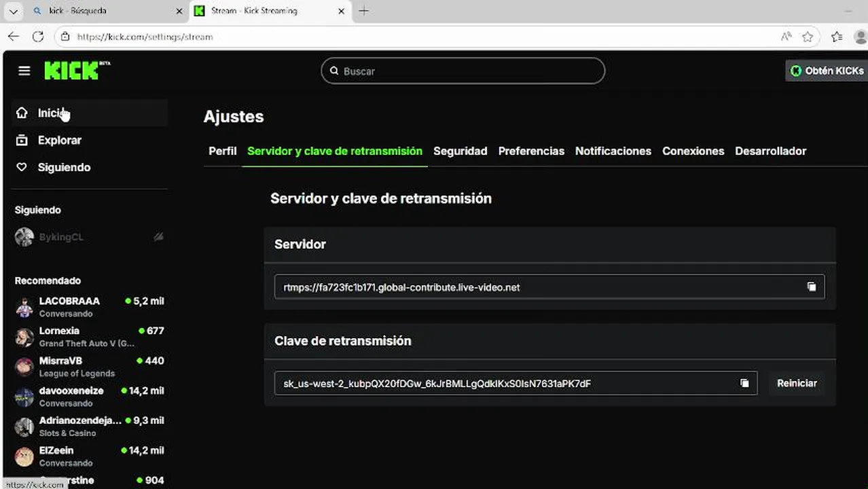Select the BykingCL followed channel

(x=61, y=237)
